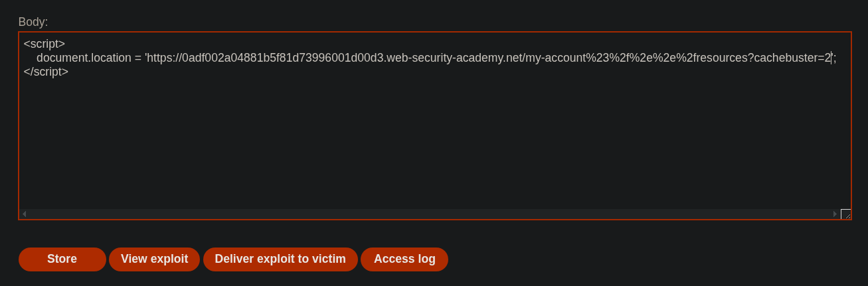Open the View exploit page
Screen dimensions: 868x286
(154, 259)
